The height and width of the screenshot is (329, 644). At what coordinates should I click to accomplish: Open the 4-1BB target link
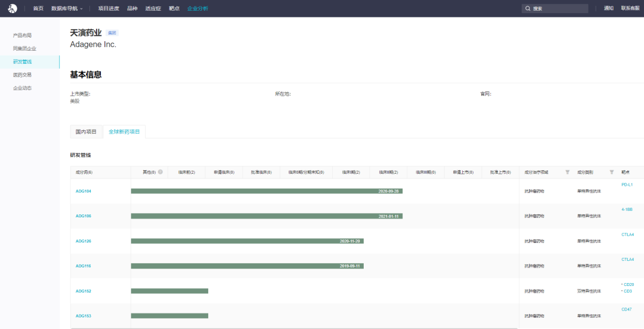627,210
